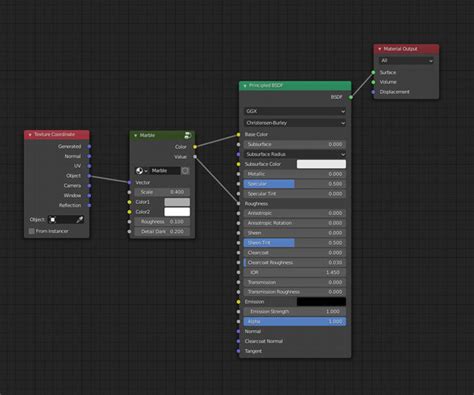Enable the From Instancer checkbox
474x395 pixels.
click(32, 231)
